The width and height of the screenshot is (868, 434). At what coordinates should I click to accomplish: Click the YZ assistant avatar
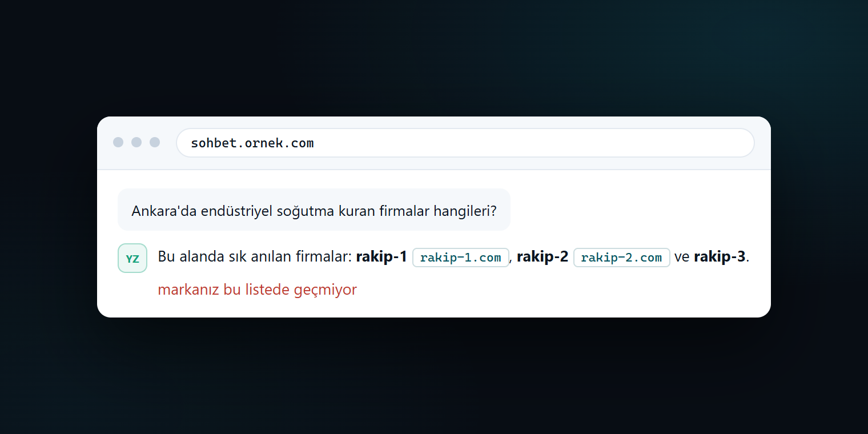click(132, 258)
